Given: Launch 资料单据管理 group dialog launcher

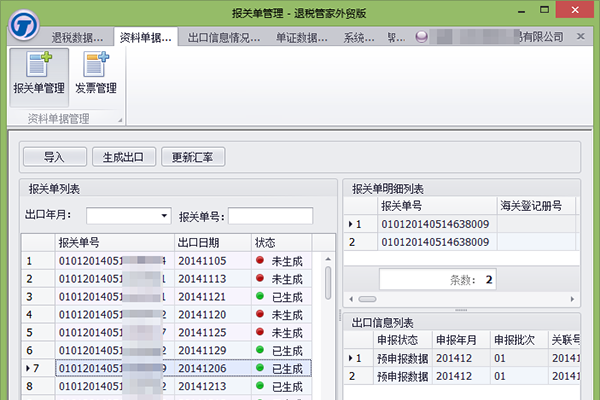Looking at the screenshot, I should [x=120, y=120].
